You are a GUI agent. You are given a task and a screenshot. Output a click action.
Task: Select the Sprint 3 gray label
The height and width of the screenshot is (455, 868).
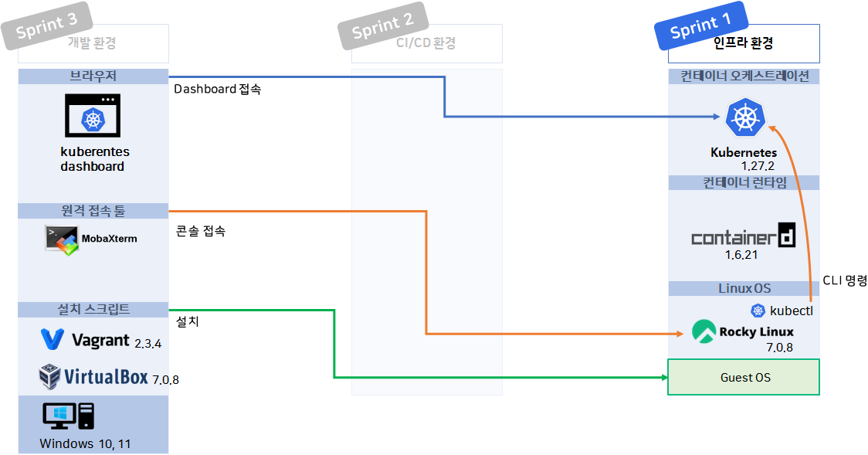tap(47, 25)
